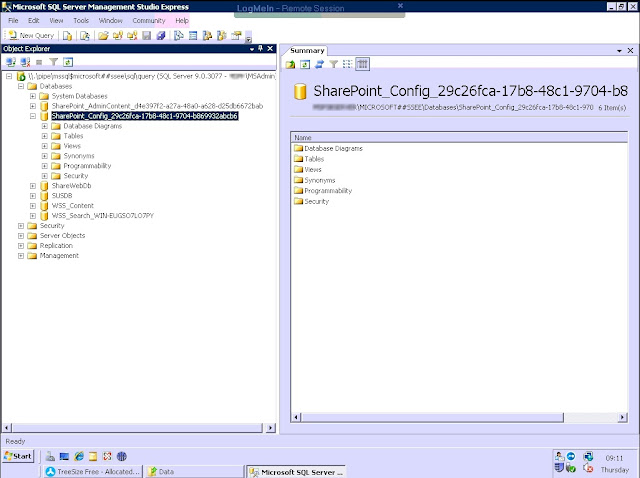This screenshot has width=640, height=478.
Task: Select Views folder in Object Explorer tree
Action: click(72, 146)
